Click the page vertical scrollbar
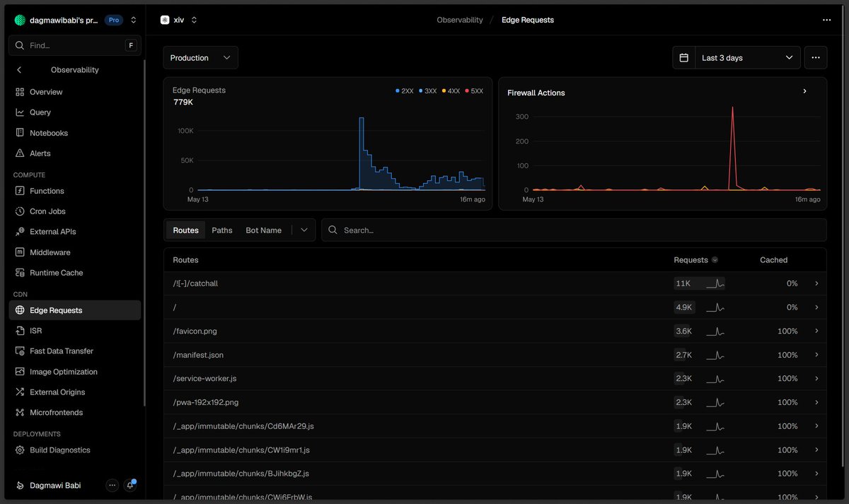This screenshot has width=849, height=504. (842, 254)
